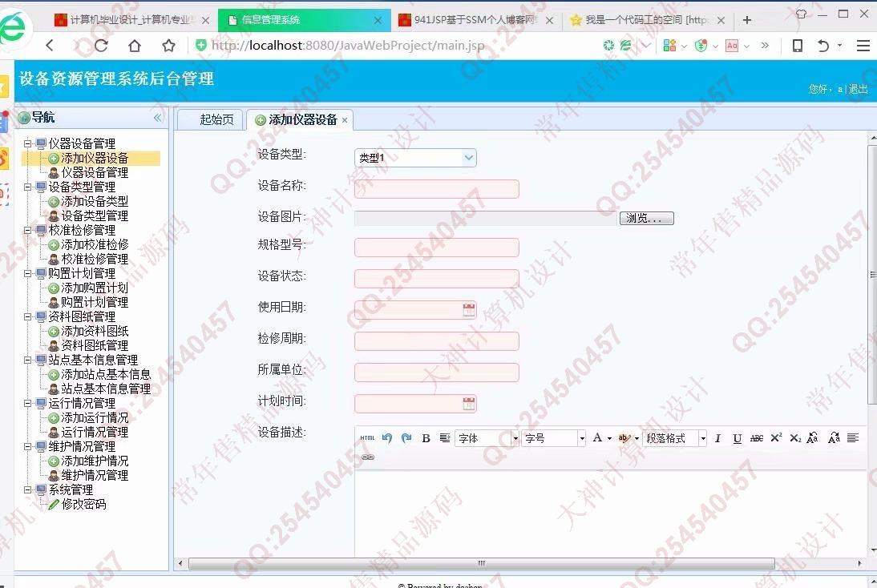This screenshot has width=877, height=588.
Task: Click the browser address bar URL
Action: tap(347, 46)
